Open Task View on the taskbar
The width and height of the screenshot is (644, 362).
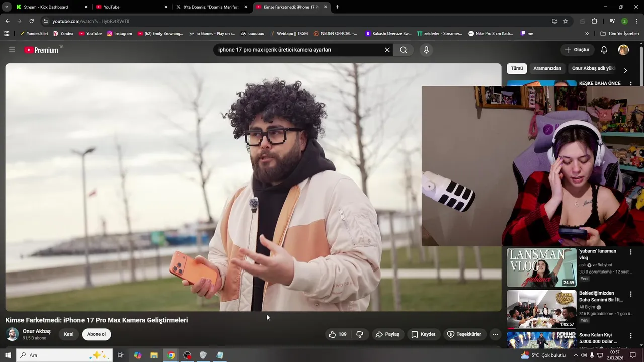[121, 355]
